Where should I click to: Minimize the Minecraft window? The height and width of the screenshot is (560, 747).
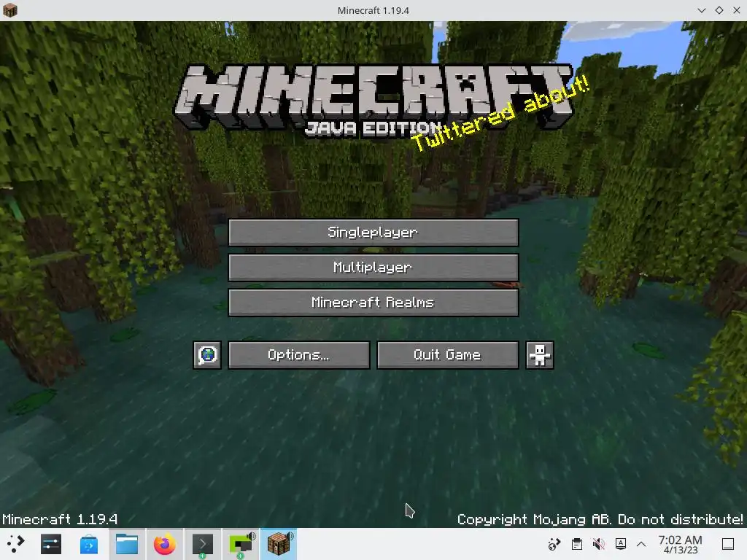pos(701,10)
